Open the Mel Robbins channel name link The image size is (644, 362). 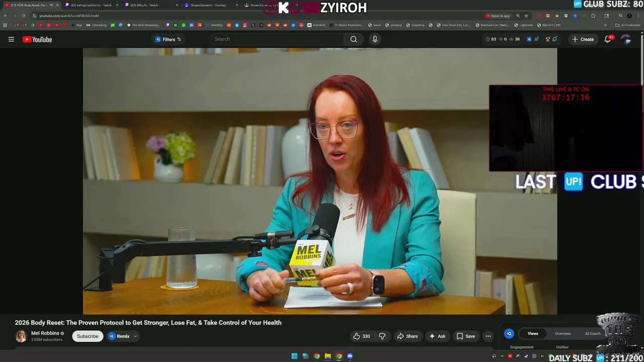(45, 333)
